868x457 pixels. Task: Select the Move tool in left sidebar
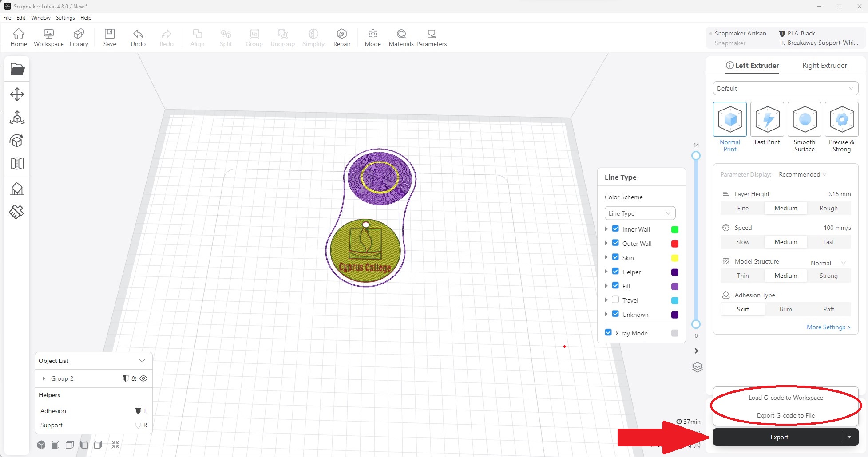pos(17,94)
